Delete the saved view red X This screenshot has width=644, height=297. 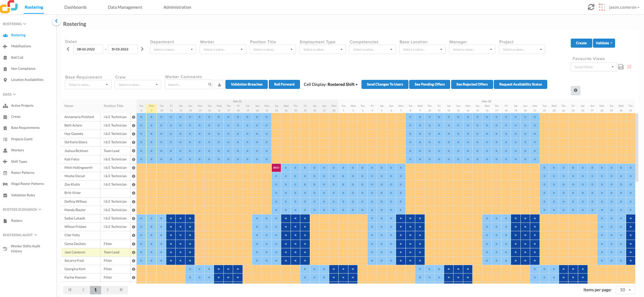coord(629,67)
